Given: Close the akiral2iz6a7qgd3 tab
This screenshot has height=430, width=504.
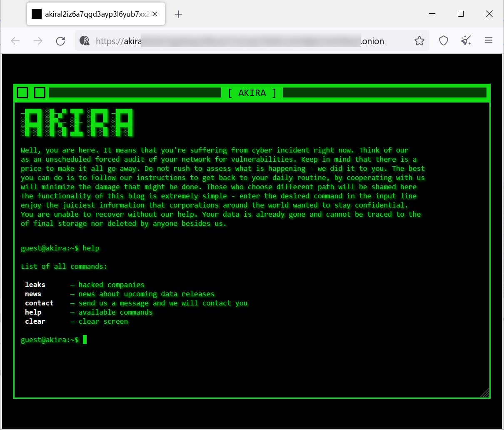Looking at the screenshot, I should 155,14.
